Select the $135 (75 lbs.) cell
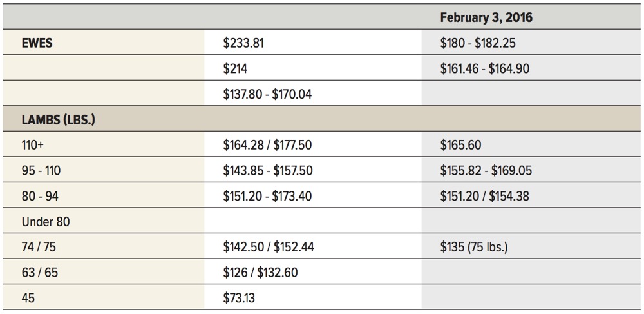The height and width of the screenshot is (314, 644). pos(473,247)
